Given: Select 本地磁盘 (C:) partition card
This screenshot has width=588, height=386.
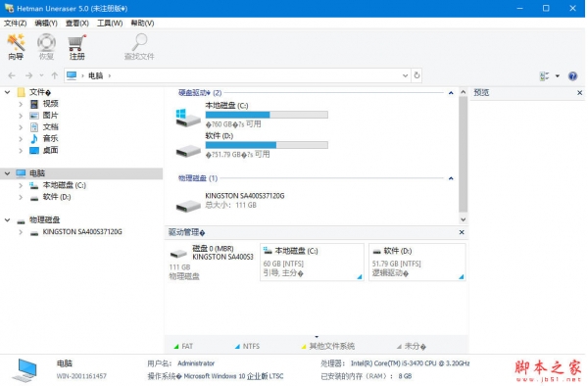Looking at the screenshot, I should [312, 262].
